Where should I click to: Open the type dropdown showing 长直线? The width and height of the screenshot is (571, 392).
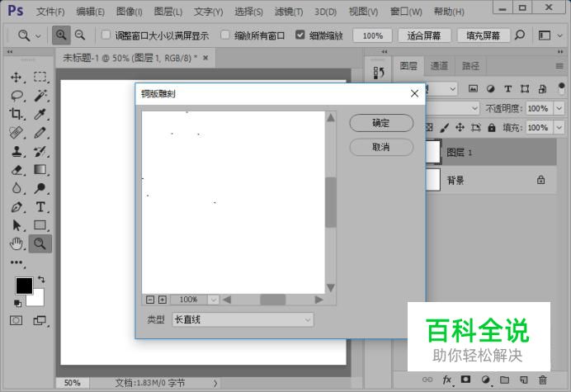[x=243, y=319]
